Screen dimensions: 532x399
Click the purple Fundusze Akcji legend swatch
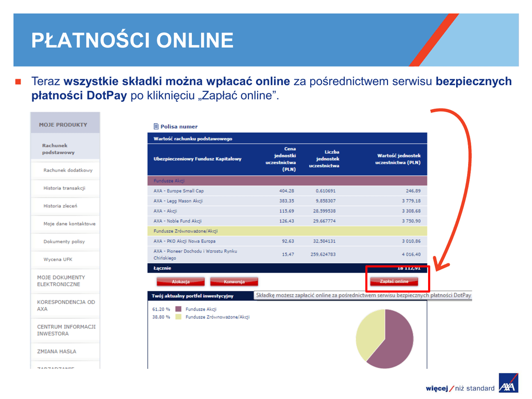(x=178, y=309)
